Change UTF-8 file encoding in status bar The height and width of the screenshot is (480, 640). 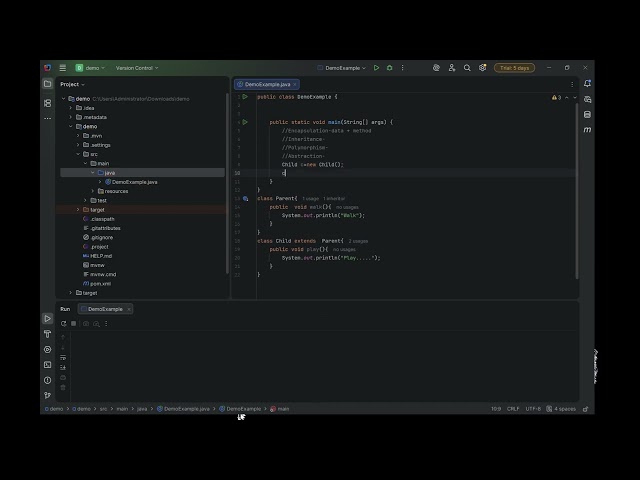point(533,409)
